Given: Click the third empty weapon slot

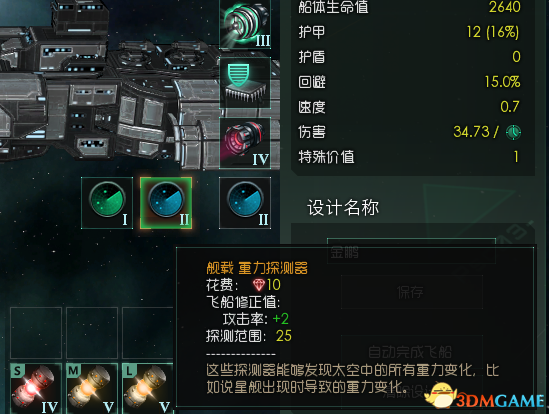Looking at the screenshot, I should (148, 333).
